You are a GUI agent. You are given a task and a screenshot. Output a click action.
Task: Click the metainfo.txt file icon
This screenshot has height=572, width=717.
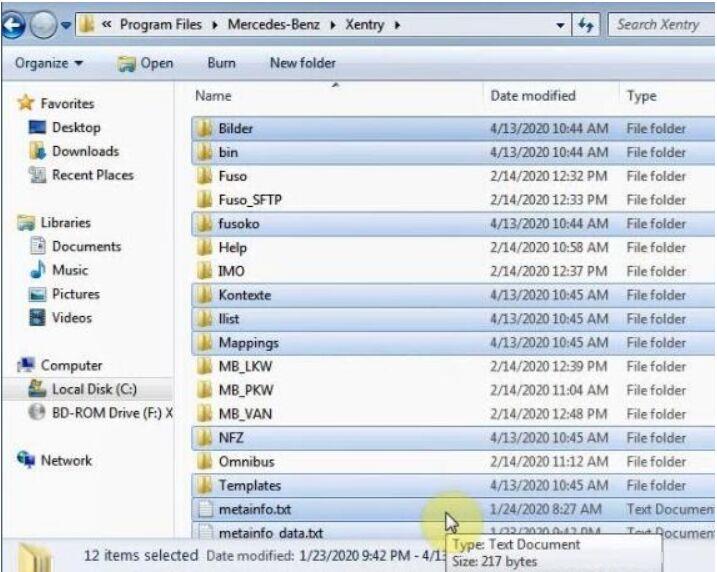click(205, 509)
